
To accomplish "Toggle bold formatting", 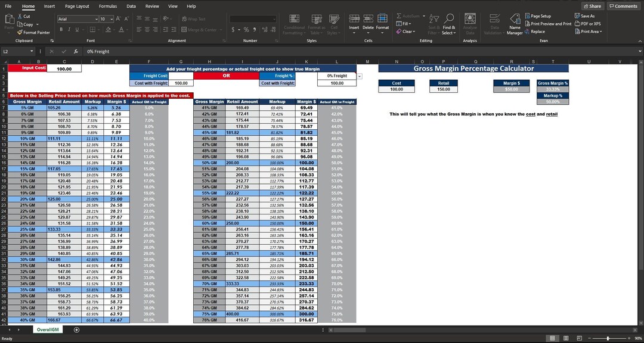I will (61, 29).
